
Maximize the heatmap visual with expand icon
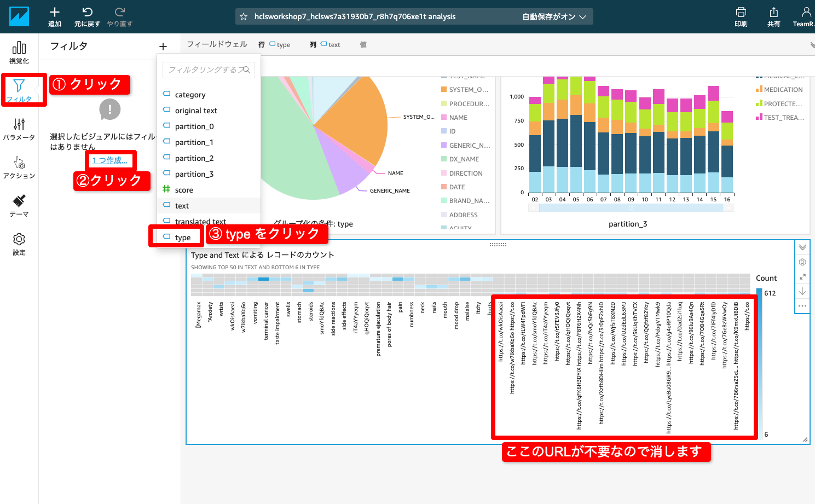point(802,277)
